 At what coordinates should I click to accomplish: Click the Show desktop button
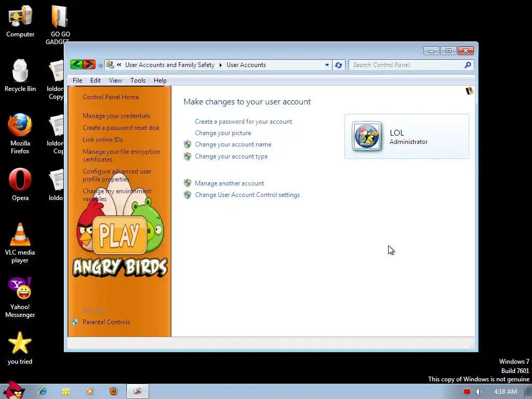click(x=528, y=392)
